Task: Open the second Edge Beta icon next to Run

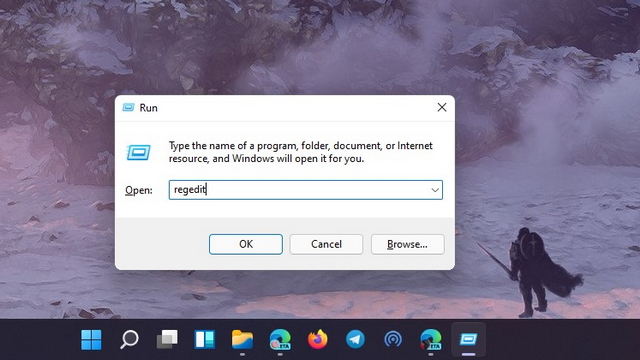Action: click(x=431, y=339)
